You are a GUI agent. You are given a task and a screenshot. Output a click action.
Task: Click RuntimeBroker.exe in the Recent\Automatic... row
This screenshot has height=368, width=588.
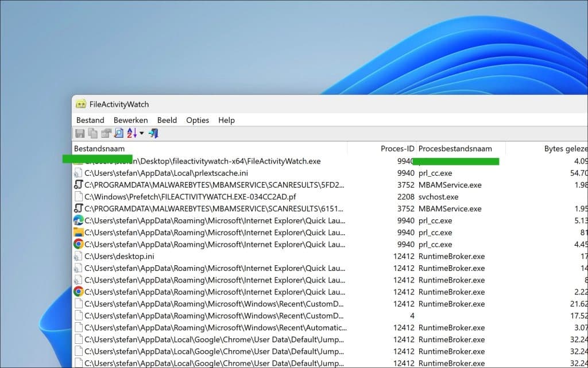[x=451, y=328]
